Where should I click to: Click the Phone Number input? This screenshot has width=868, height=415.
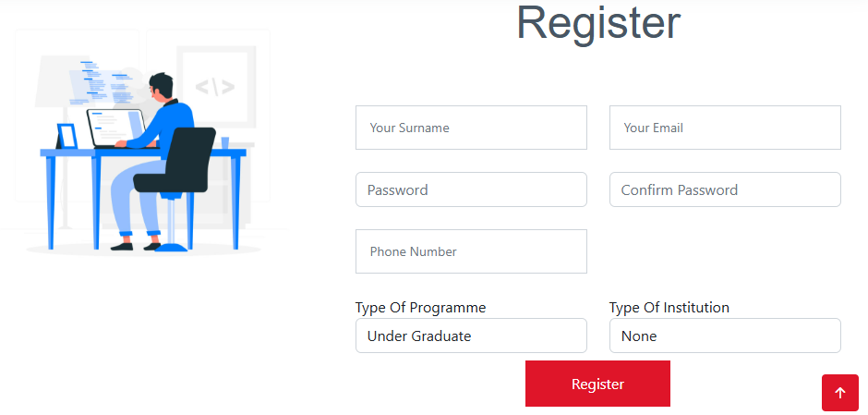tap(471, 251)
